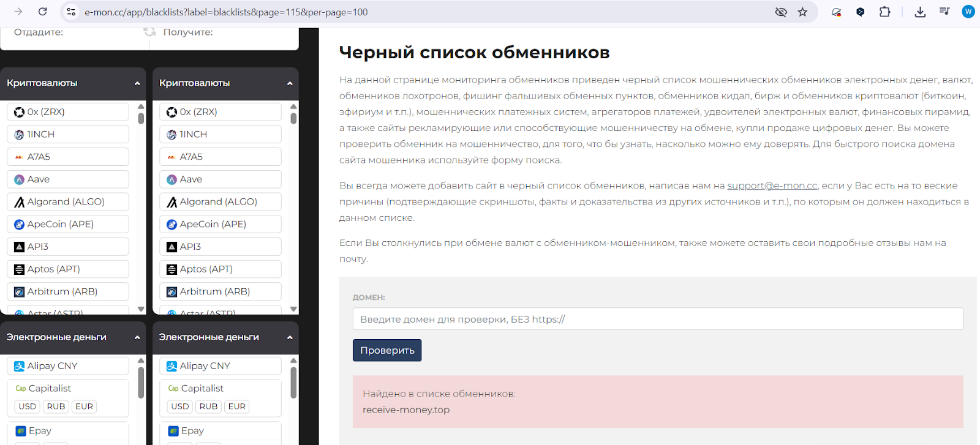Click the domain check input field

(657, 319)
